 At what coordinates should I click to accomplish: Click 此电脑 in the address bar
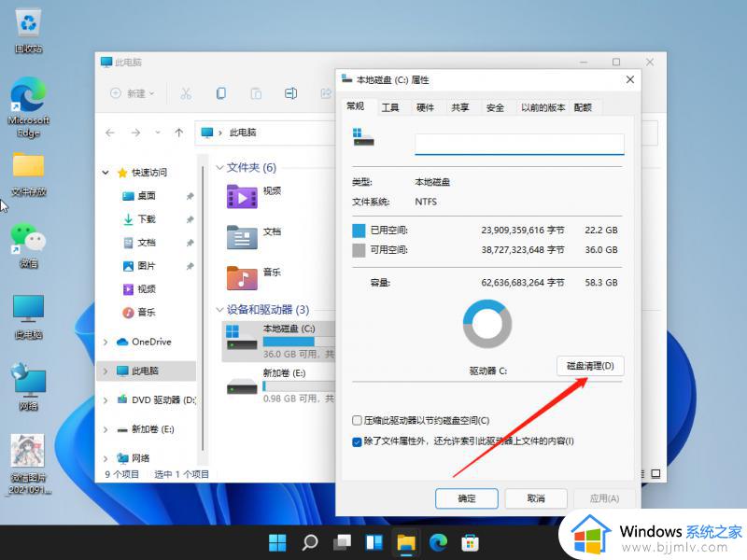(x=243, y=133)
